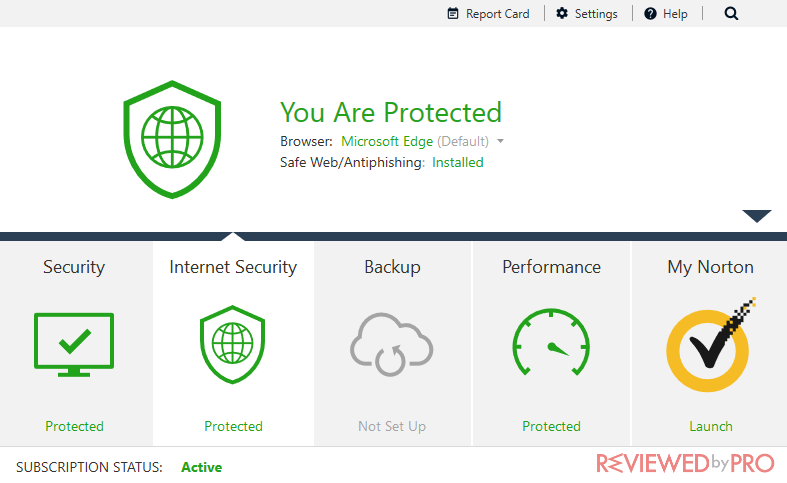The width and height of the screenshot is (787, 483).
Task: Click the large green globe shield
Action: [172, 140]
